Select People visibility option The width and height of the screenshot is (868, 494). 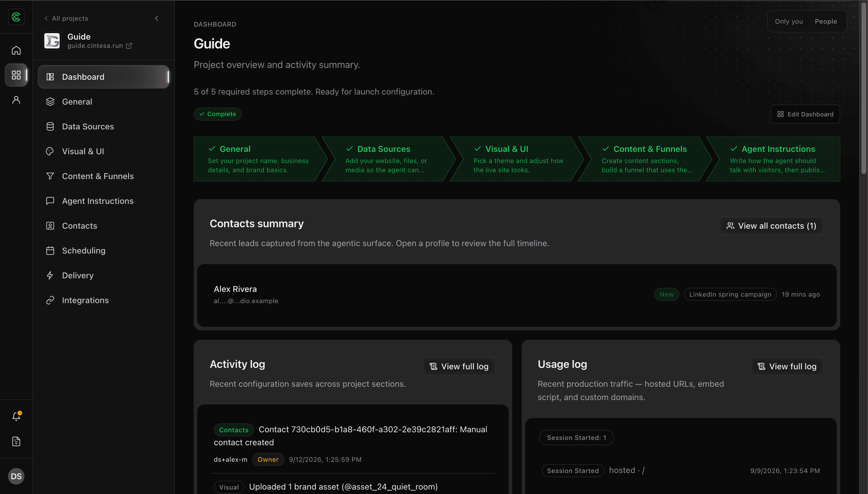[x=826, y=21]
